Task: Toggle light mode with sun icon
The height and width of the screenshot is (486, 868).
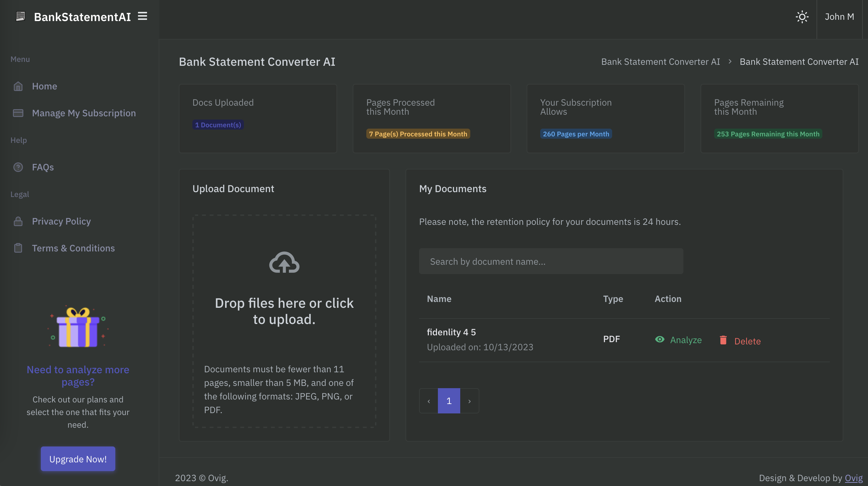Action: click(802, 17)
